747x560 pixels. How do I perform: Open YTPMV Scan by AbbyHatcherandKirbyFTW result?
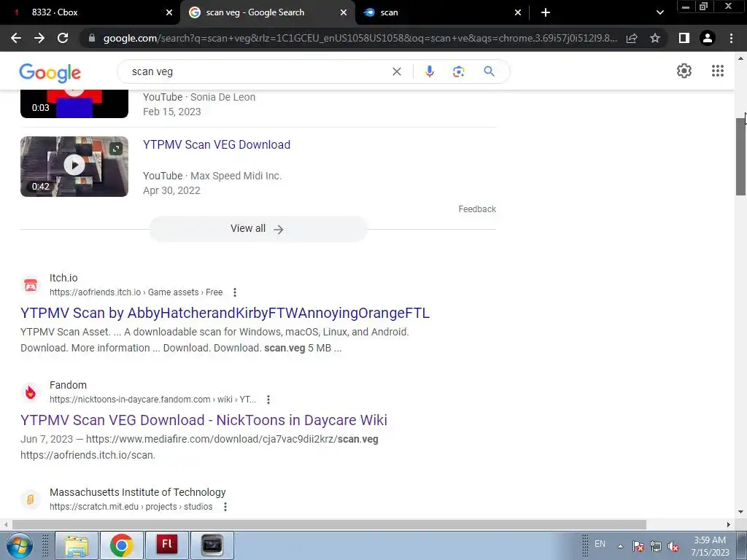[225, 313]
